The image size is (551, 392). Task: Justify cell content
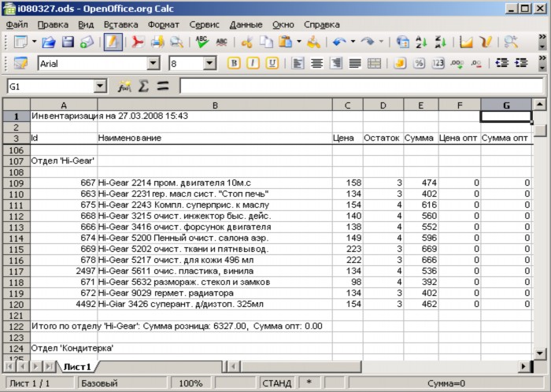[355, 64]
